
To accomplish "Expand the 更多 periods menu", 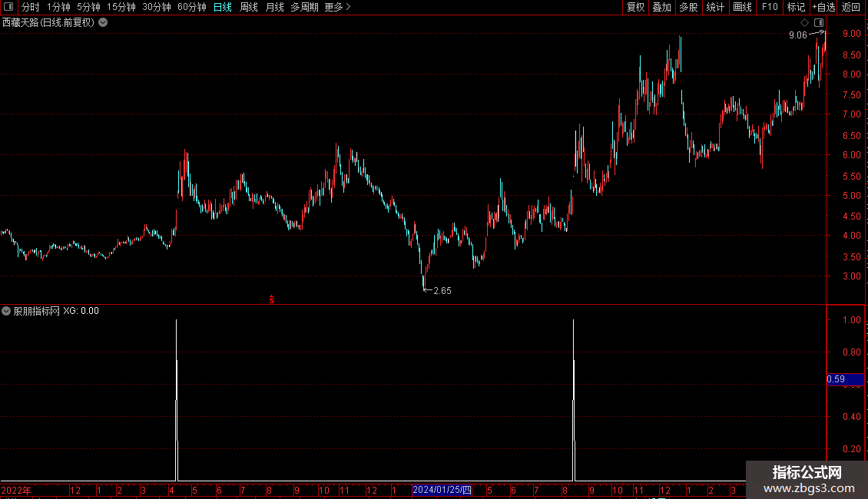I will point(337,7).
